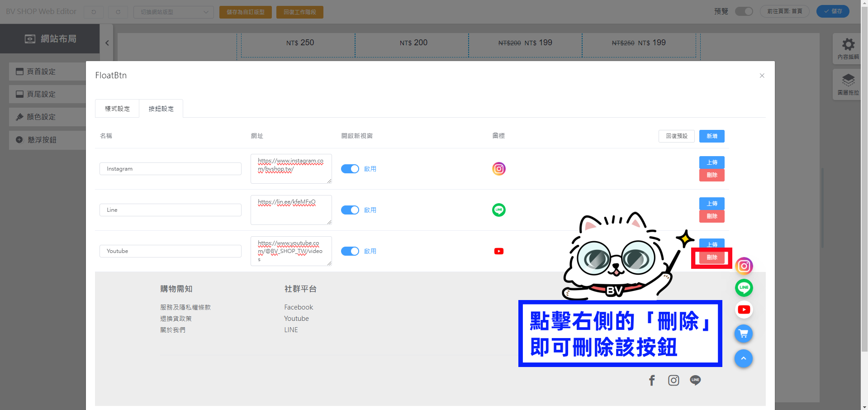The image size is (868, 410).
Task: Open 顏色設定 in sidebar
Action: tap(47, 117)
